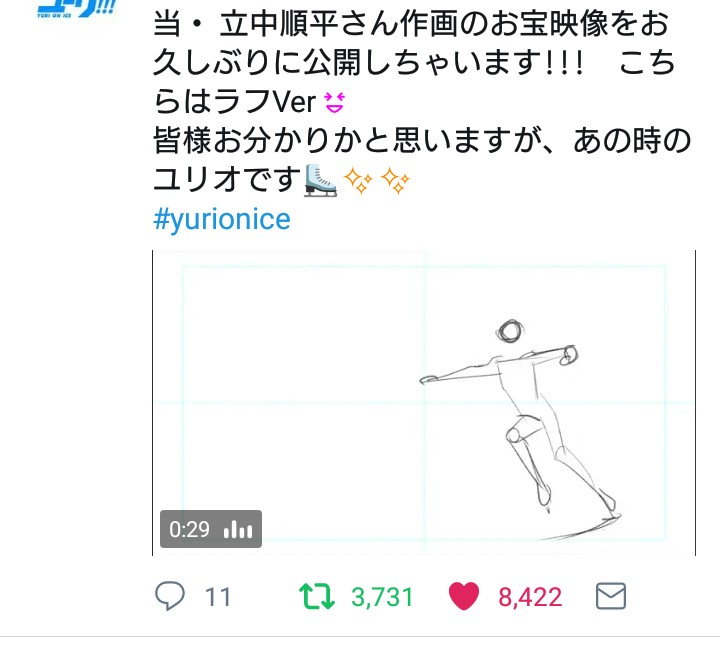720x645 pixels.
Task: Like the tweet with the heart icon
Action: [464, 597]
